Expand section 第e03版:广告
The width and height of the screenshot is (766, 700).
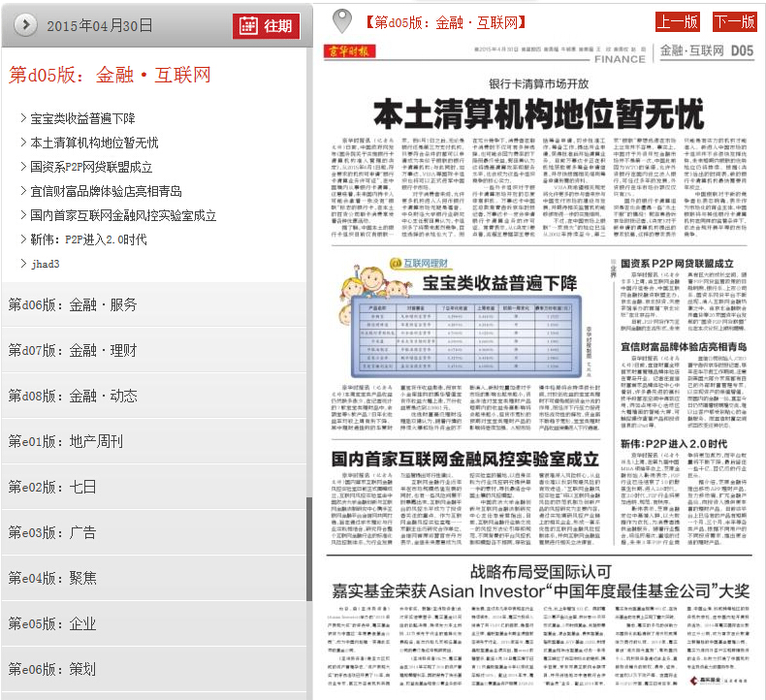[x=154, y=532]
